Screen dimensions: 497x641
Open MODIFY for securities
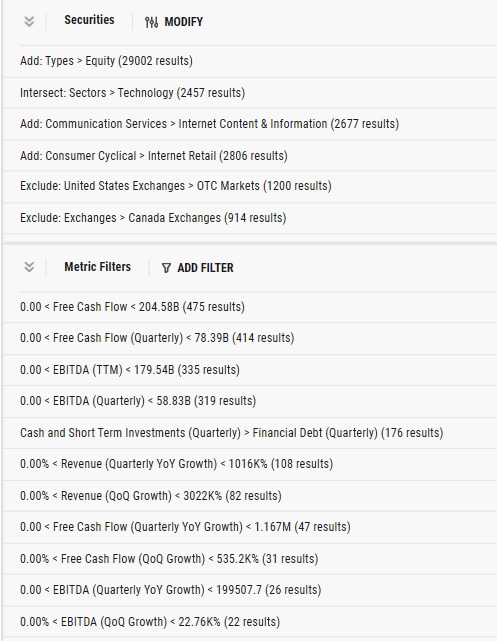(x=174, y=22)
